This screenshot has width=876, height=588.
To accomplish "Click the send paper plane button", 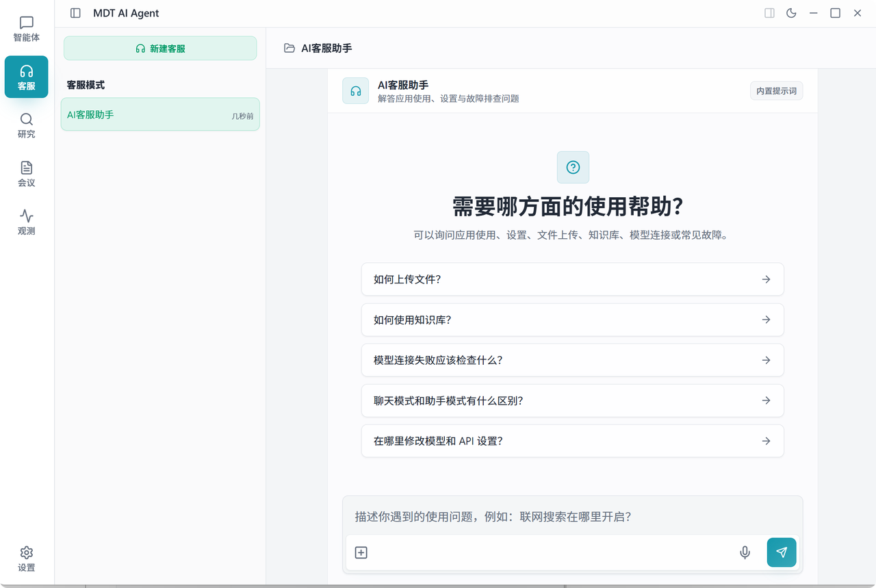I will coord(782,552).
